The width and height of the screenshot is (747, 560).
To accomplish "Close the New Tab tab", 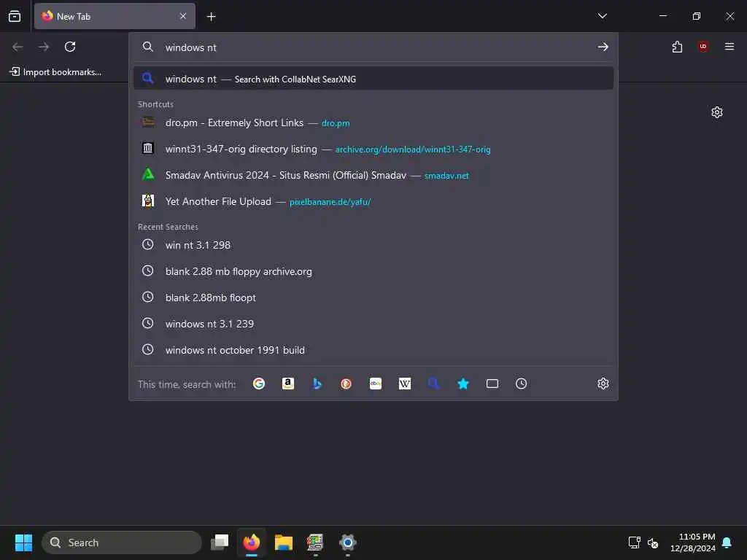I will point(183,16).
